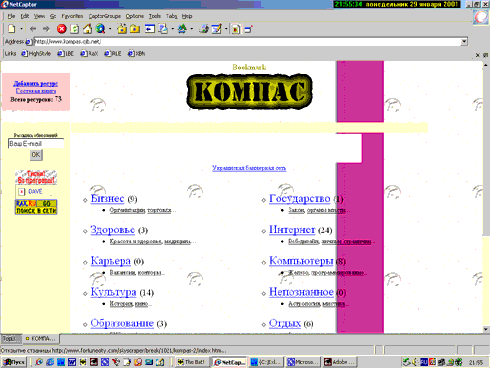Open the Бизнес category link
This screenshot has width=490, height=368.
(107, 198)
